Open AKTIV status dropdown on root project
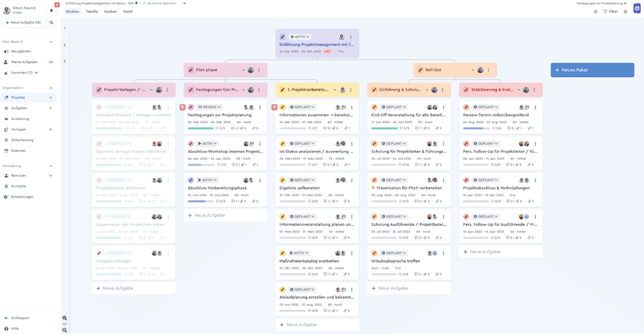 click(x=299, y=37)
